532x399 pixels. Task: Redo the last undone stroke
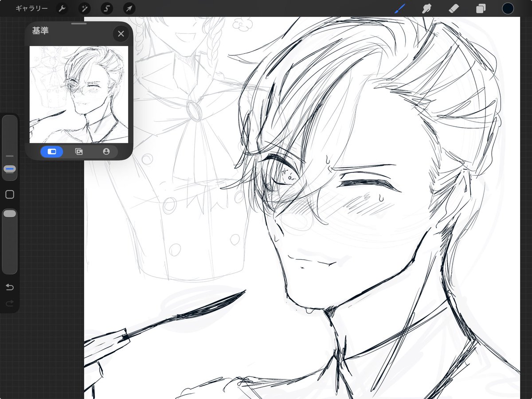pyautogui.click(x=10, y=304)
